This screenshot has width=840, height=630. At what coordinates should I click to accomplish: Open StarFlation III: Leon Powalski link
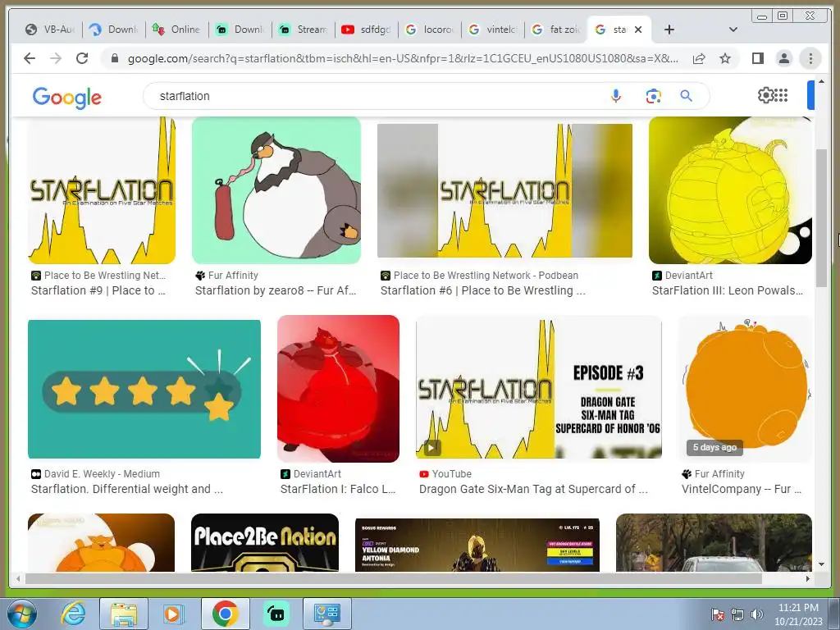728,290
